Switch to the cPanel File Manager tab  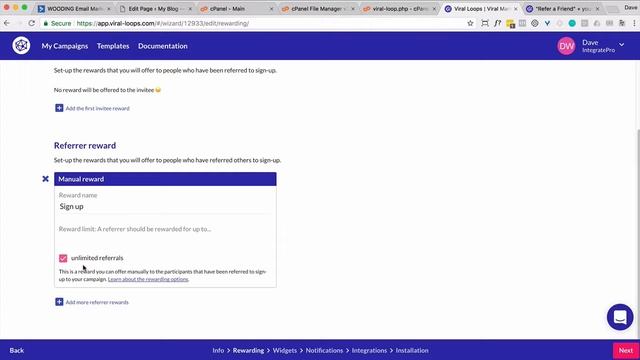(318, 9)
